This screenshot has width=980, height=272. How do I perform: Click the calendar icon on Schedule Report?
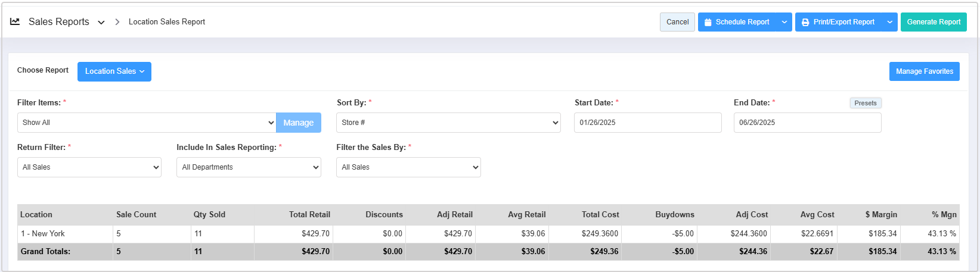708,22
